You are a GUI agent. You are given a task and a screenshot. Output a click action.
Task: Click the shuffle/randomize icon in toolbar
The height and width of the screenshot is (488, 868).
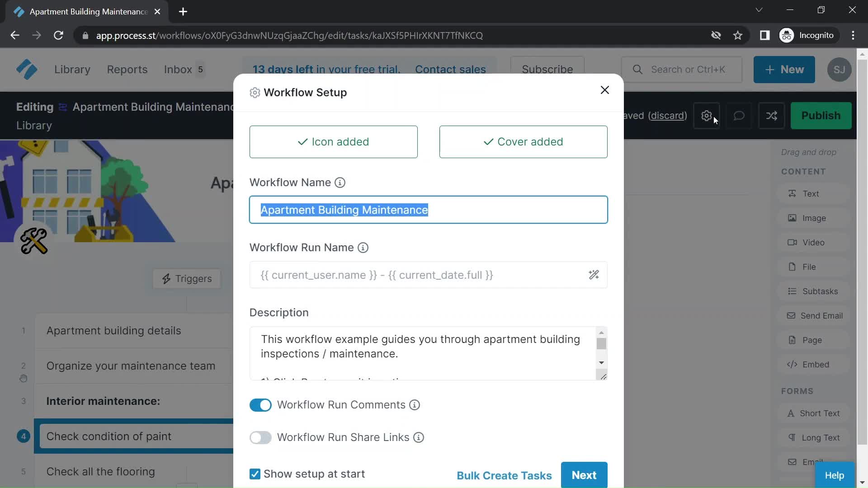[772, 116]
